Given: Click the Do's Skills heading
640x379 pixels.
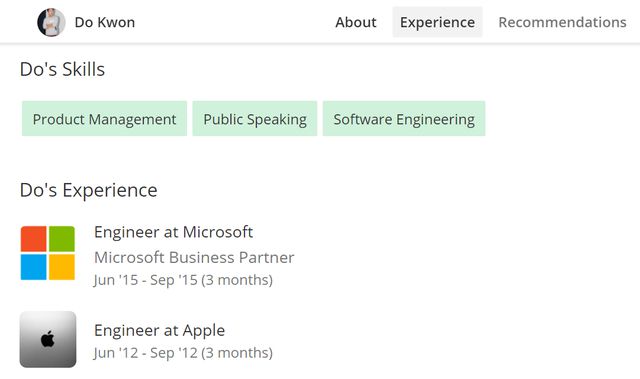Looking at the screenshot, I should tap(62, 69).
